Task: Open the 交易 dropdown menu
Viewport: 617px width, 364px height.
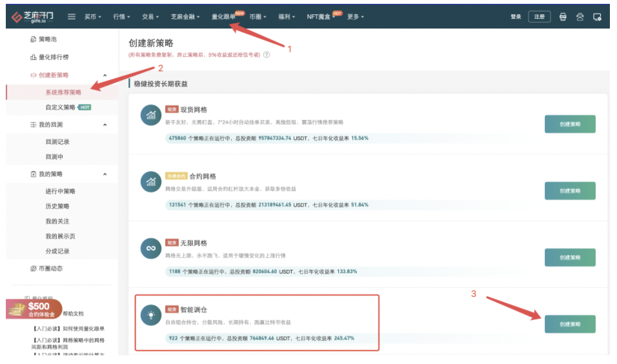Action: pos(150,17)
